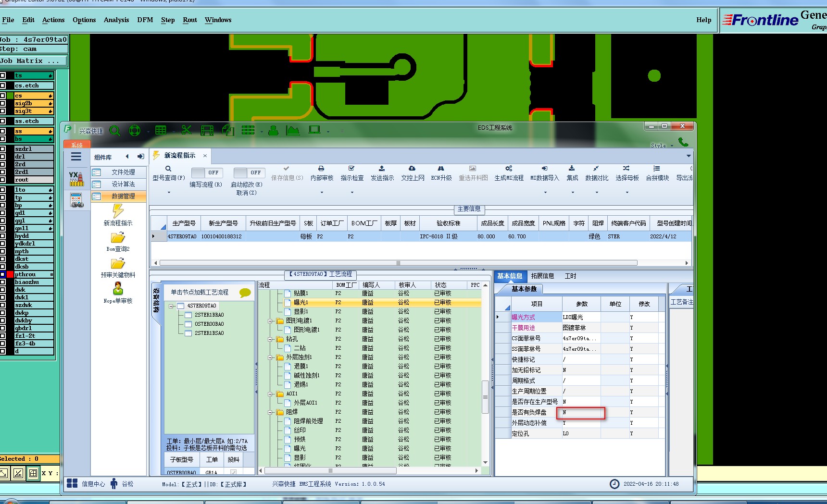827x504 pixels.
Task: Open the DFM menu
Action: [145, 20]
